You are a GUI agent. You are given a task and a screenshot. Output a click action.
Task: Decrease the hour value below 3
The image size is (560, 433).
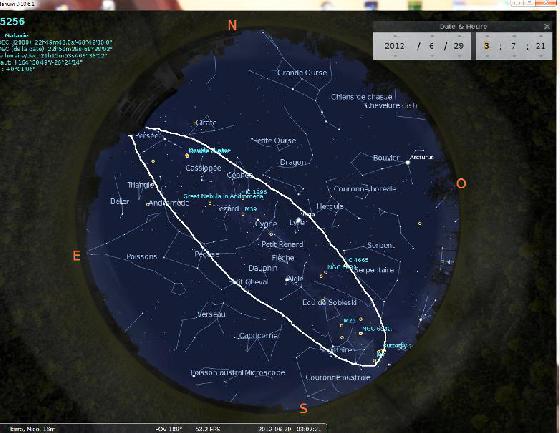(486, 56)
